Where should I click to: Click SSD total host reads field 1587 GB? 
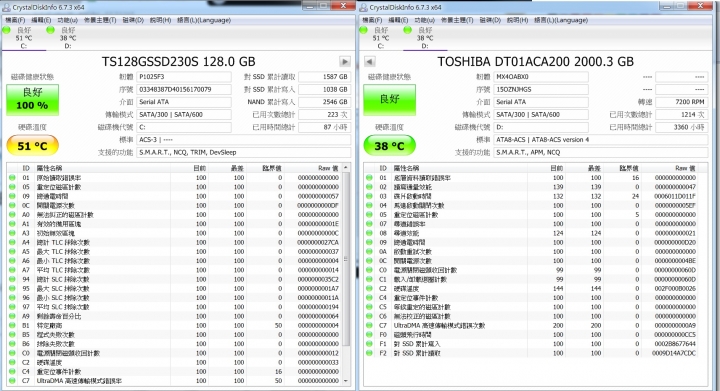pos(325,77)
